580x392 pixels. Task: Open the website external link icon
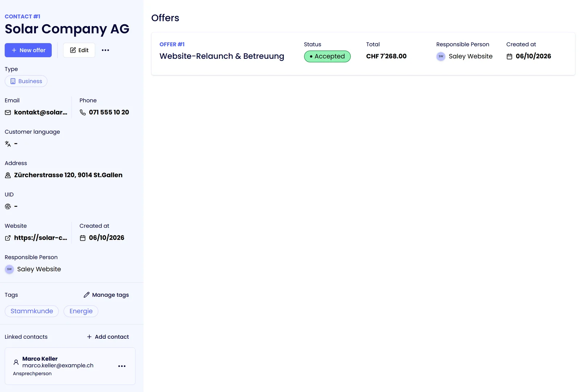tap(8, 238)
